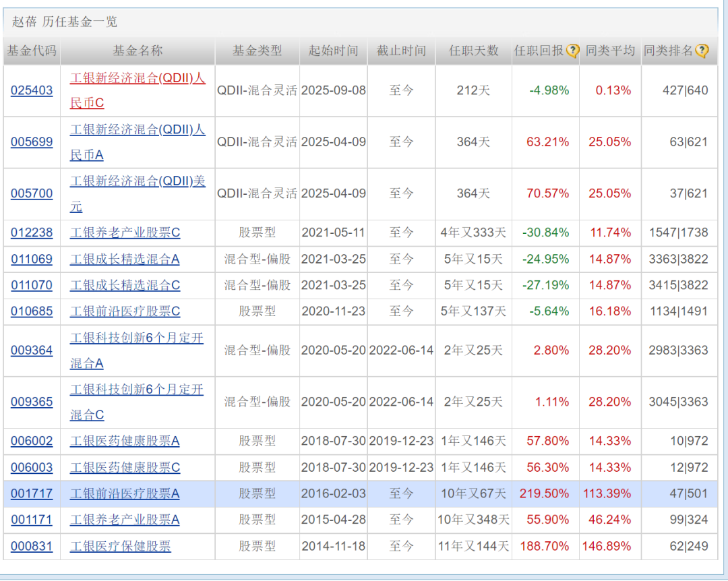Open 工银医疗保健股票 fund link

click(120, 546)
